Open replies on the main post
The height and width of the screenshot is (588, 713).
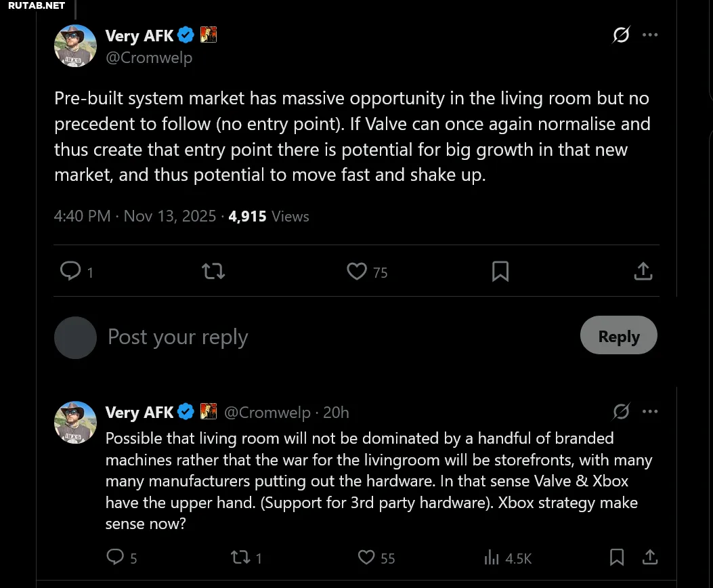click(70, 272)
